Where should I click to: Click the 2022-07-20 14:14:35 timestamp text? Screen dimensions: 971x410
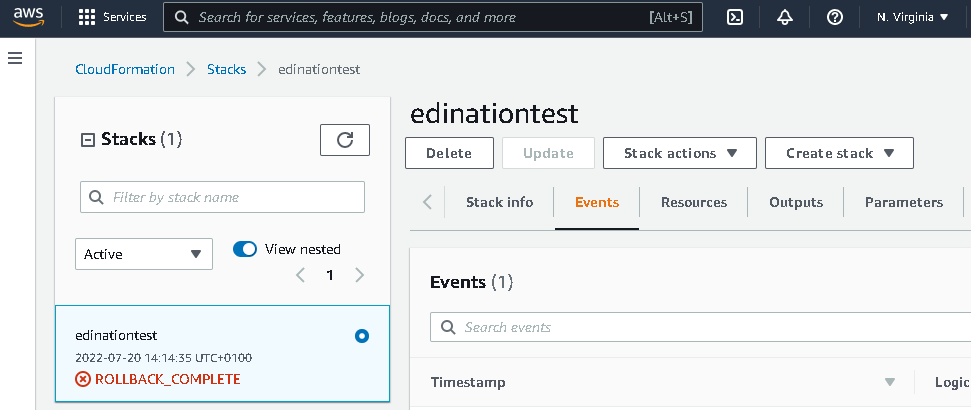(x=163, y=358)
